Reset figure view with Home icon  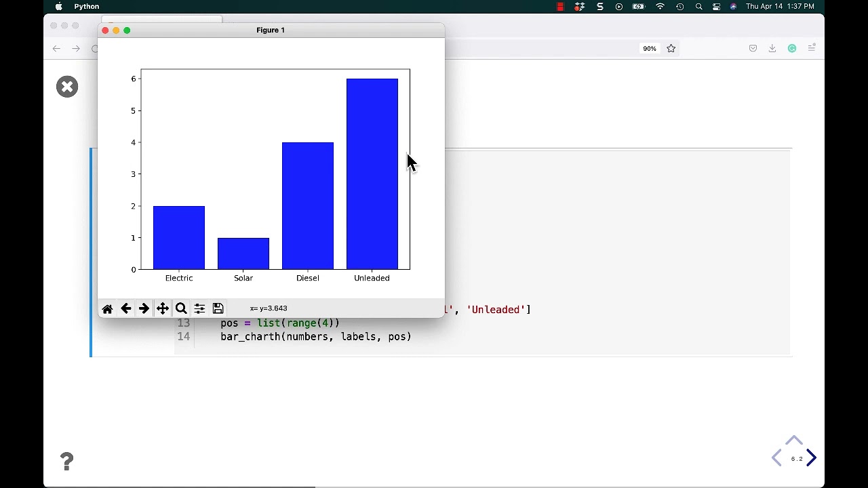107,309
